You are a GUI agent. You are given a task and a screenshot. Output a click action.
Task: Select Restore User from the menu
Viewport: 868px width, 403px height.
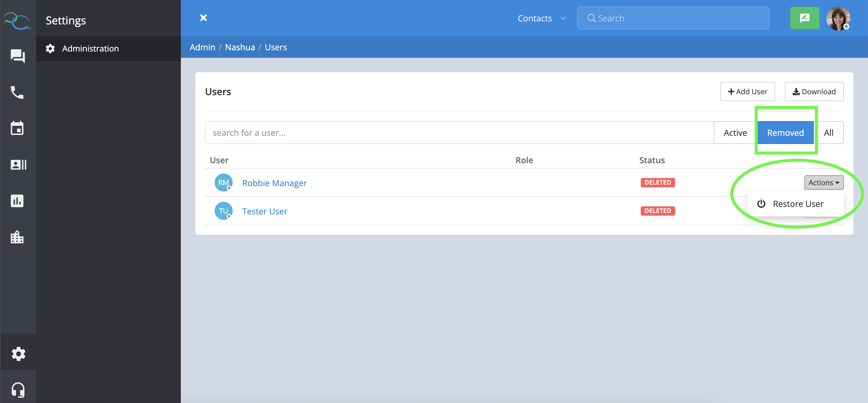coord(795,204)
